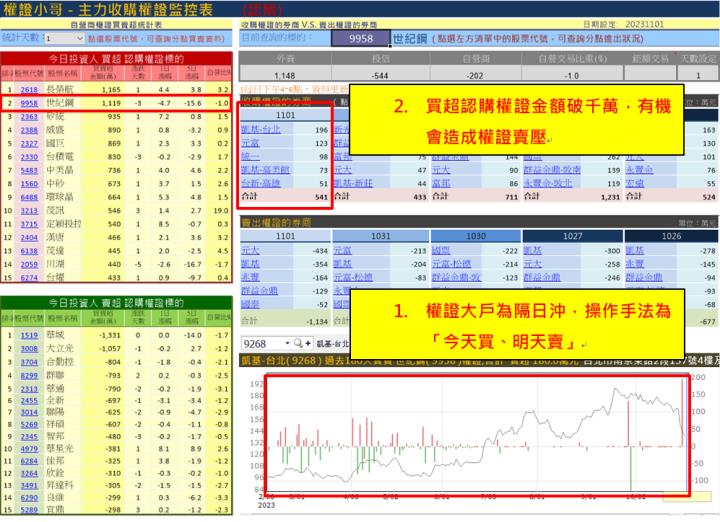The image size is (720, 522).
Task: Open stock code 2313 華通 link
Action: point(29,389)
